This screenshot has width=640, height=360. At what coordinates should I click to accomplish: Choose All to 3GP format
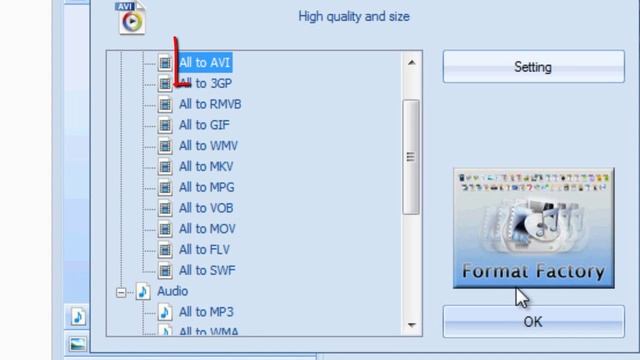click(x=205, y=84)
